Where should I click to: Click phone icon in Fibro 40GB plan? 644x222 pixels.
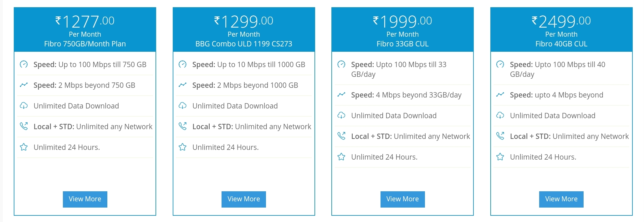pyautogui.click(x=500, y=136)
